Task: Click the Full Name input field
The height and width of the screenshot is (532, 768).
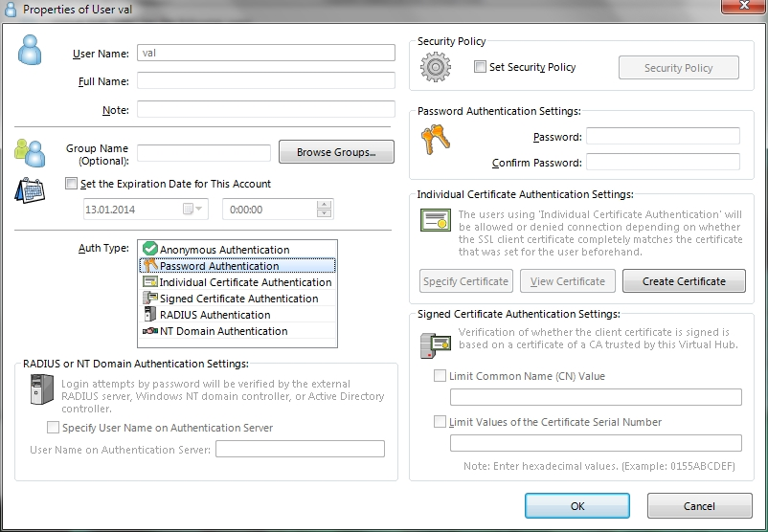Action: click(x=266, y=80)
